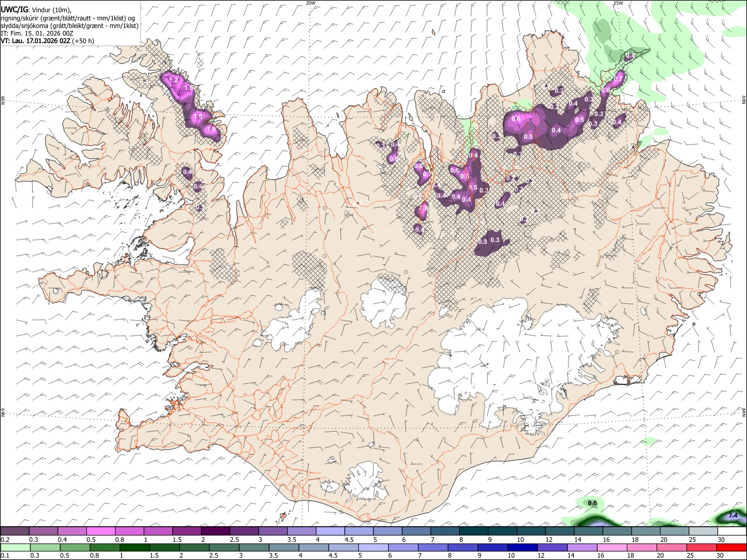Viewport: 747px width, 560px height.
Task: Click the 0.6 value in green offshore area
Action: pos(593,503)
